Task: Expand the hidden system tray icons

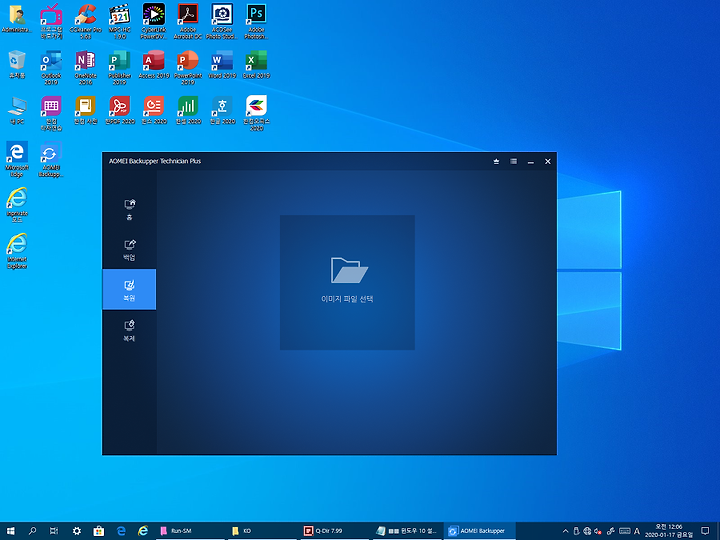Action: 565,531
